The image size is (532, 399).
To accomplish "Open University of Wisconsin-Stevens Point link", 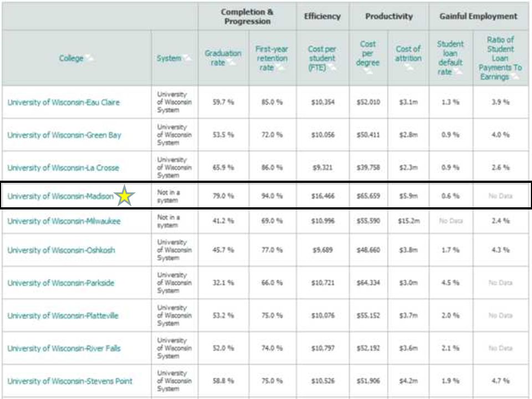I will [70, 381].
